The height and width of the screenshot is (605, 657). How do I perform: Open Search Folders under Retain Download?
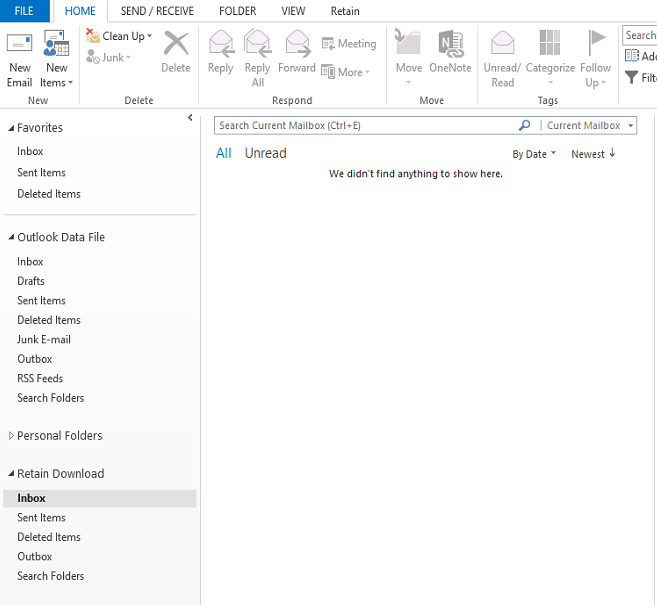51,576
